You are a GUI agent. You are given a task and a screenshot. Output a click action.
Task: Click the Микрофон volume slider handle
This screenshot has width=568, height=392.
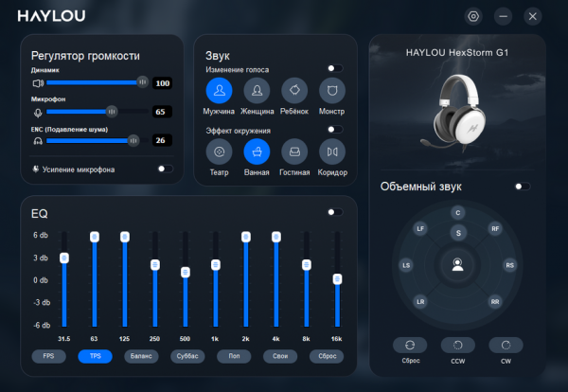(x=112, y=112)
